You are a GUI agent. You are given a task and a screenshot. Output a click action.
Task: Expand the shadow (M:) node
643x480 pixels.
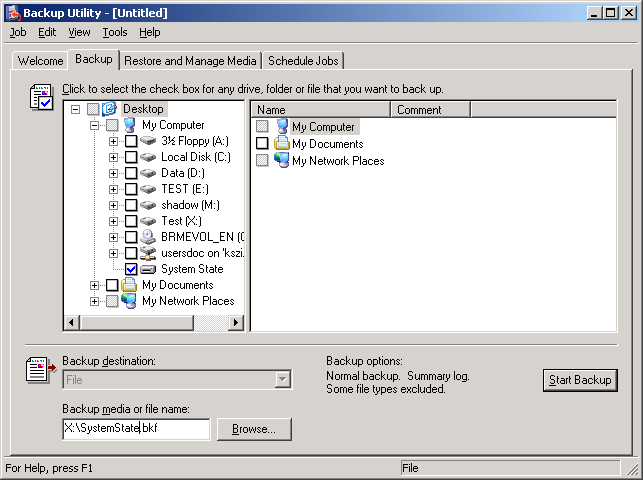coord(114,205)
